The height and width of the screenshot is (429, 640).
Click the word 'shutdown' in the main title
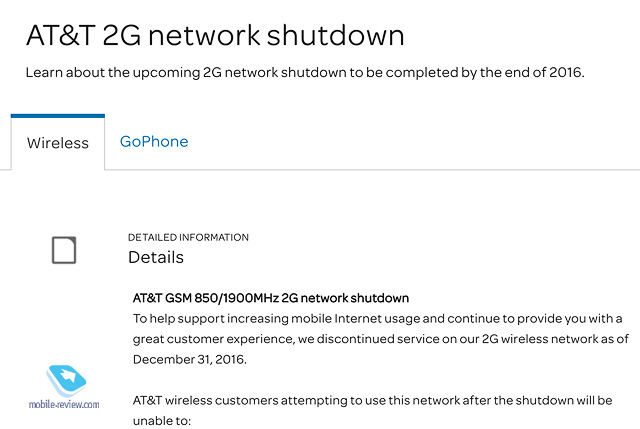pos(336,35)
